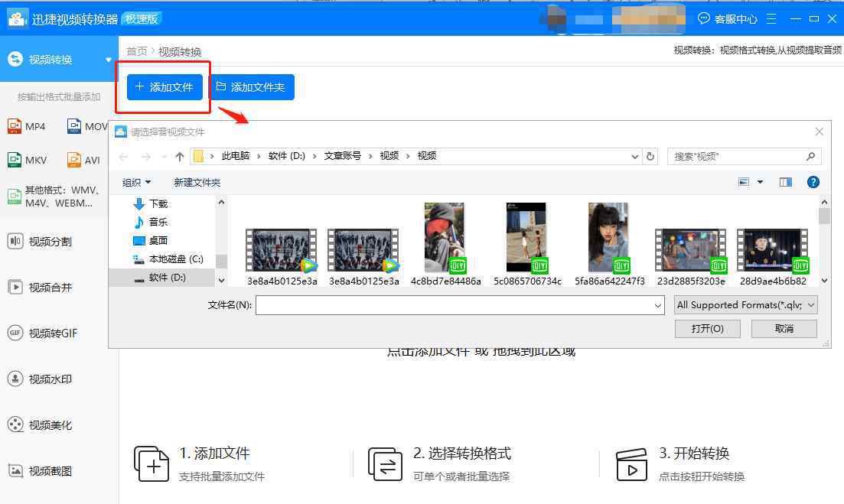
Task: Select 下载 in the navigation tree
Action: point(151,204)
